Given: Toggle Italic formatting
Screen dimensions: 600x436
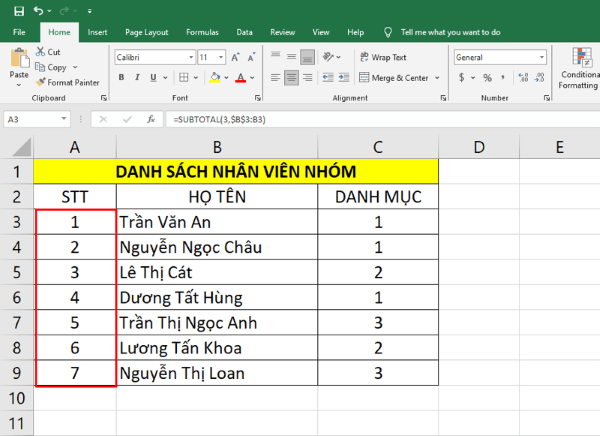Looking at the screenshot, I should pyautogui.click(x=137, y=77).
